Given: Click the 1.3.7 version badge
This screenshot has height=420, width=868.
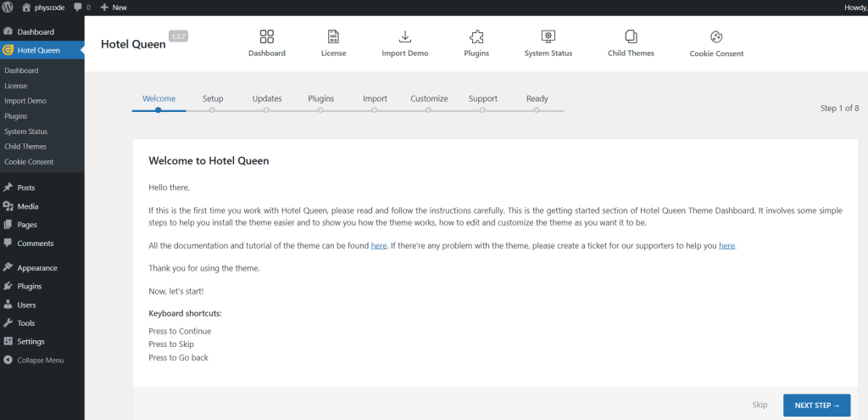Looking at the screenshot, I should (x=179, y=36).
